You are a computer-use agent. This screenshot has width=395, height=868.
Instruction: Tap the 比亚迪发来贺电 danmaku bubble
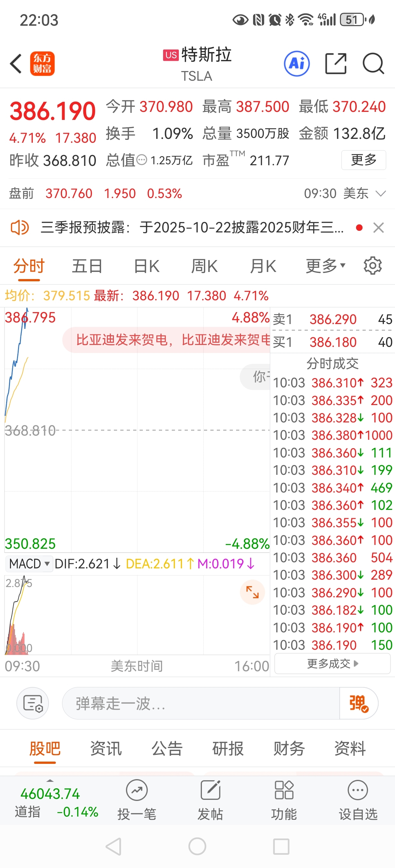click(167, 340)
